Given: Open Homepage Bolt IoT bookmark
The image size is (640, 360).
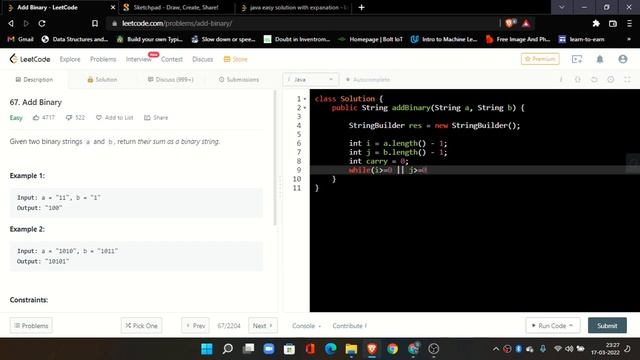Looking at the screenshot, I should (371, 39).
